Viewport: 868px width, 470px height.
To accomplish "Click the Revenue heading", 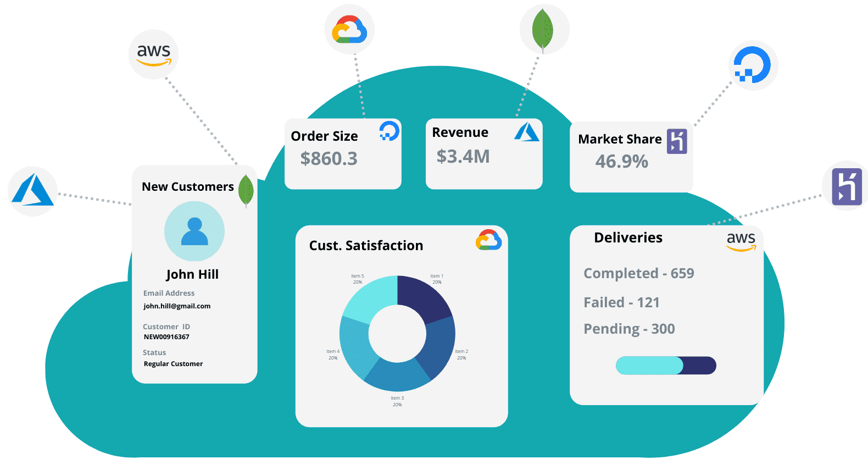I will pyautogui.click(x=460, y=132).
